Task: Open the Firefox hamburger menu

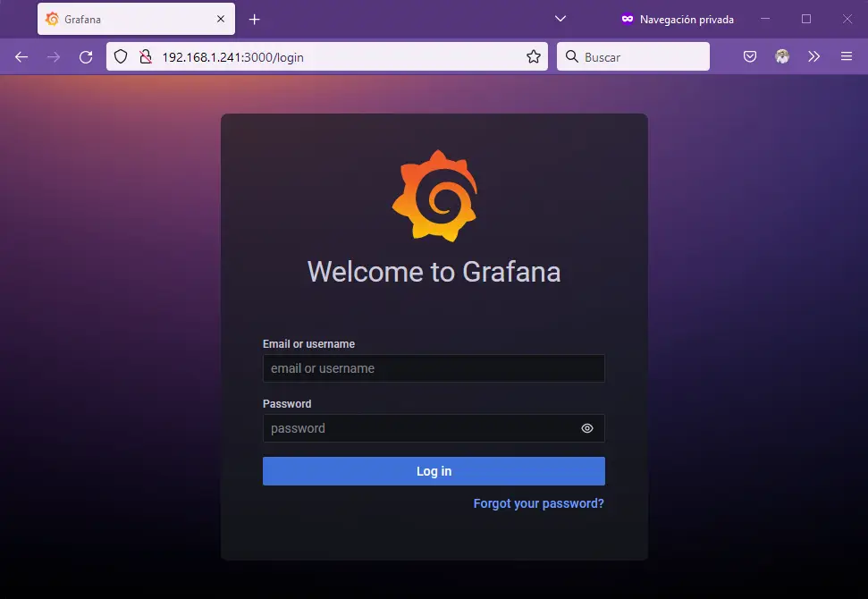Action: tap(847, 56)
